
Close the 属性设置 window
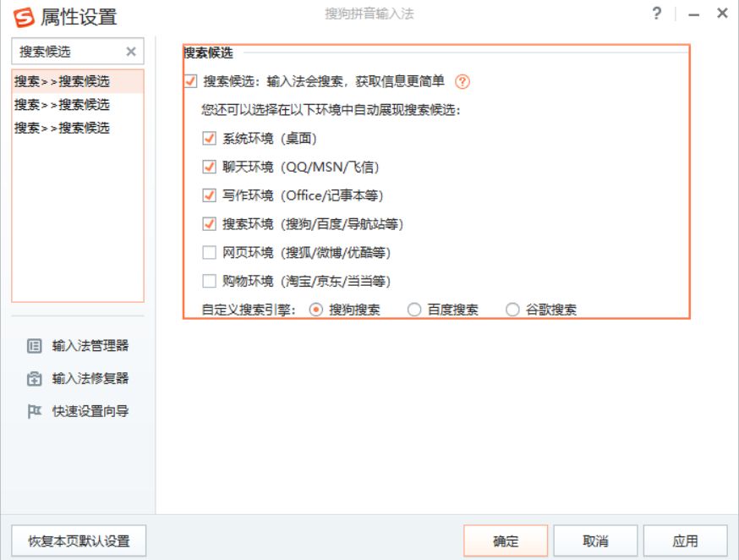point(722,14)
